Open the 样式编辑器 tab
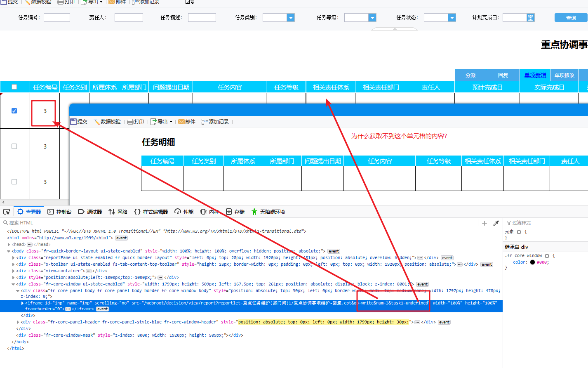This screenshot has height=368, width=588. click(151, 212)
